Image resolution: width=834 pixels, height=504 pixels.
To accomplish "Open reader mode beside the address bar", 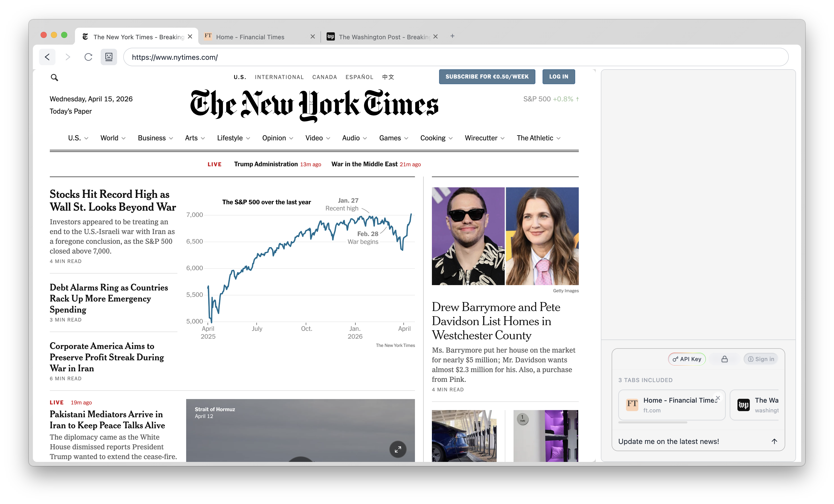I will (x=109, y=57).
